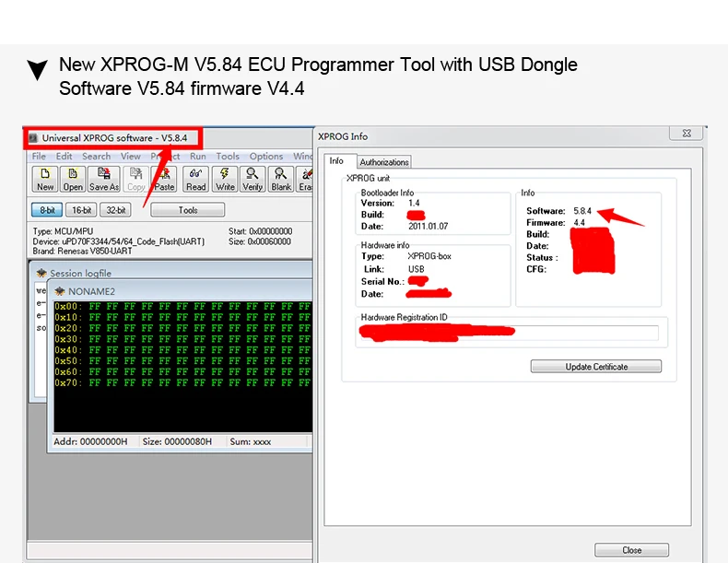Click the Addr: 00000000H status entry
Image resolution: width=728 pixels, height=563 pixels.
click(90, 441)
